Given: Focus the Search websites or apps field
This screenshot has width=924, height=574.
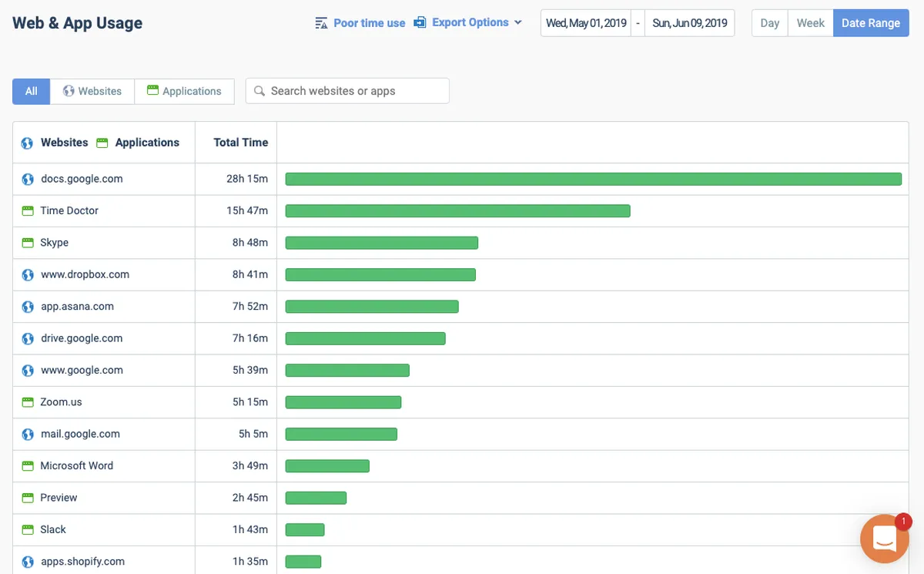Looking at the screenshot, I should pyautogui.click(x=347, y=91).
